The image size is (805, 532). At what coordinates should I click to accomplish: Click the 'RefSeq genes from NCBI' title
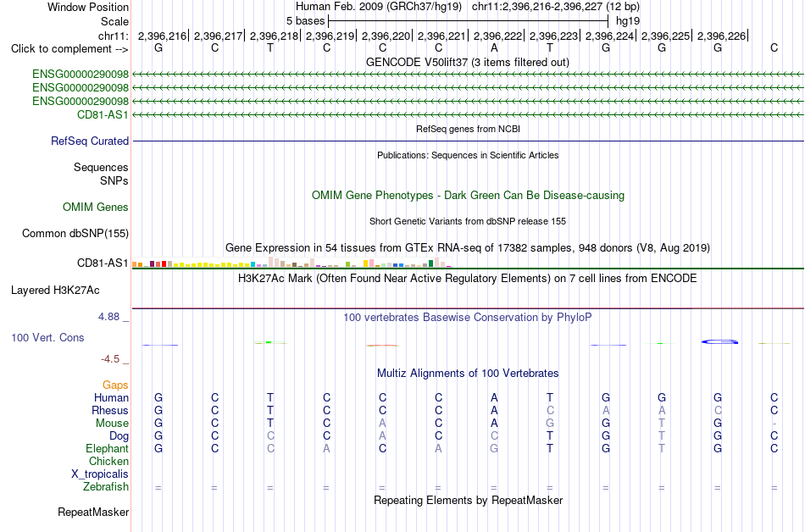(468, 129)
